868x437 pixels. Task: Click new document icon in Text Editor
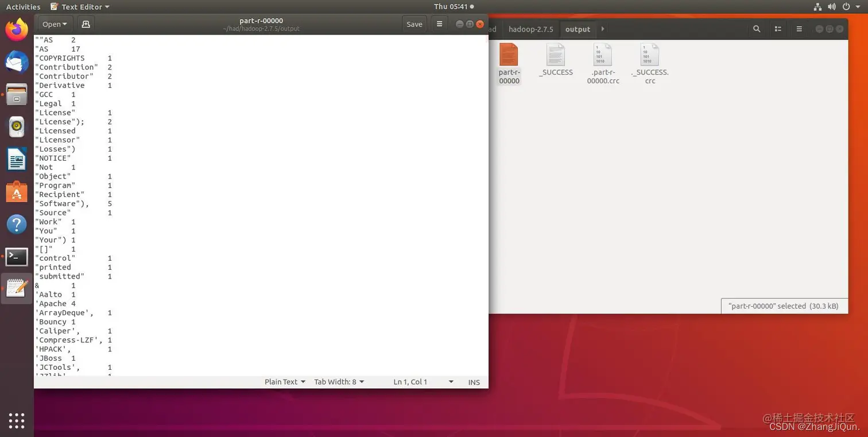click(x=86, y=24)
